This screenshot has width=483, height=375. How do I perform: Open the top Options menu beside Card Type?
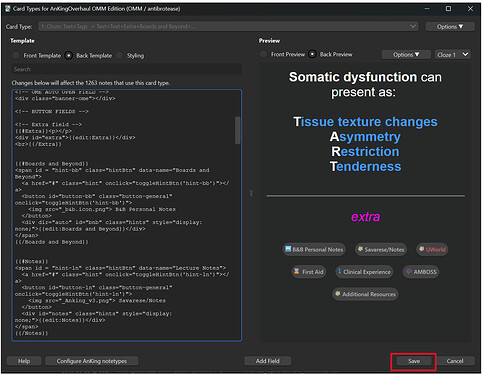(x=450, y=26)
